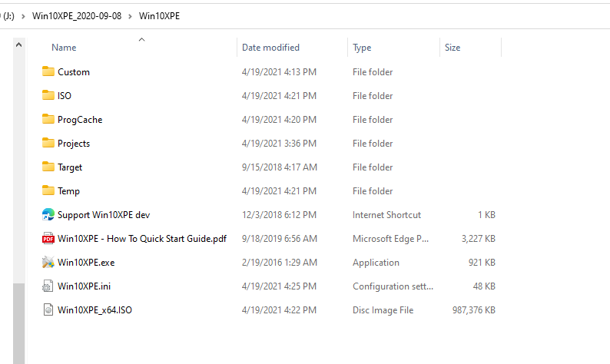Viewport: 610px width, 364px height.
Task: Click the Win10XPE_x64.ISO disc image icon
Action: coord(48,310)
